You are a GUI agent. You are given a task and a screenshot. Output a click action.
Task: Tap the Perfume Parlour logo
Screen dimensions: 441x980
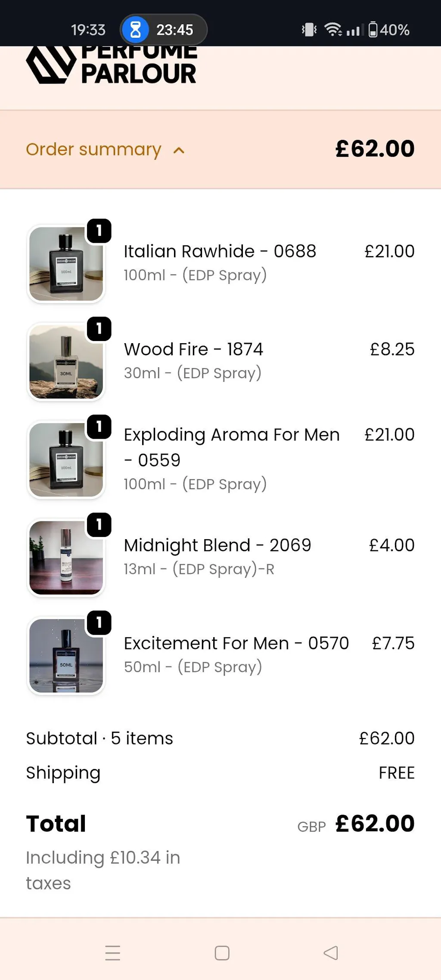click(x=111, y=65)
